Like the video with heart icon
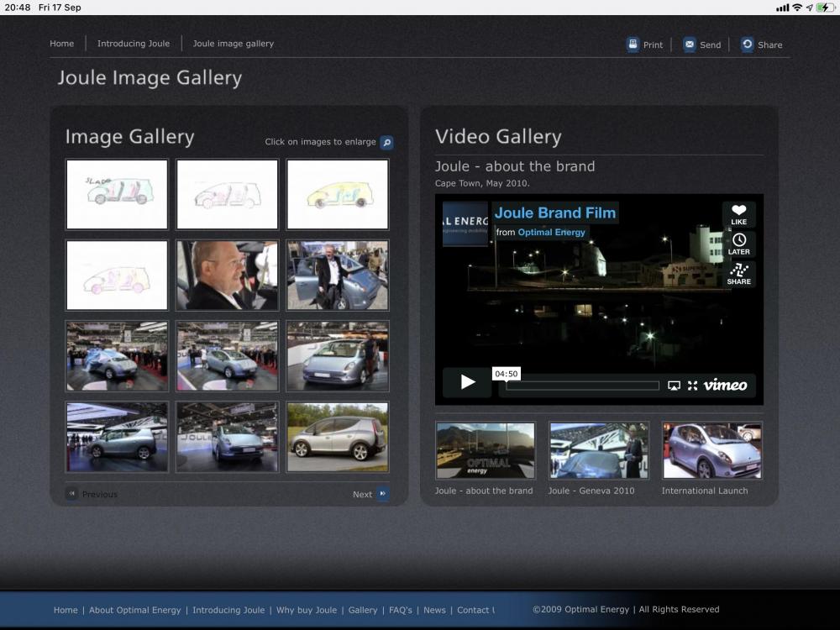The height and width of the screenshot is (630, 840). (738, 215)
